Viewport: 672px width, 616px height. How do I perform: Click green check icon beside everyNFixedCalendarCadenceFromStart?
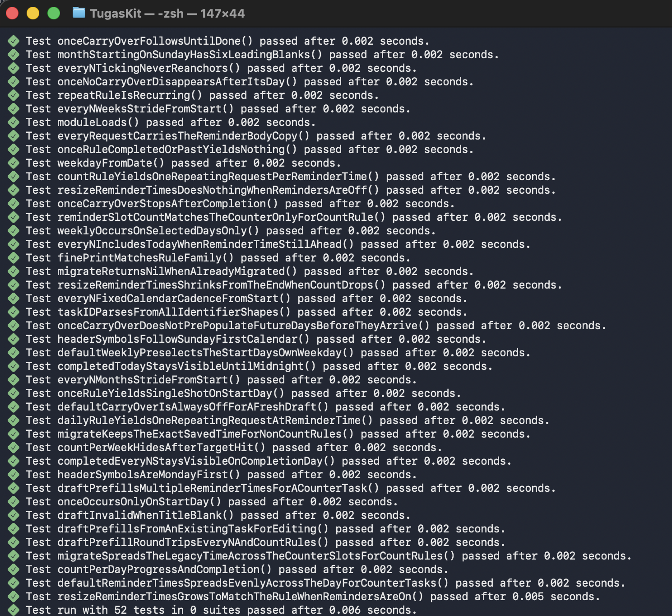(14, 299)
